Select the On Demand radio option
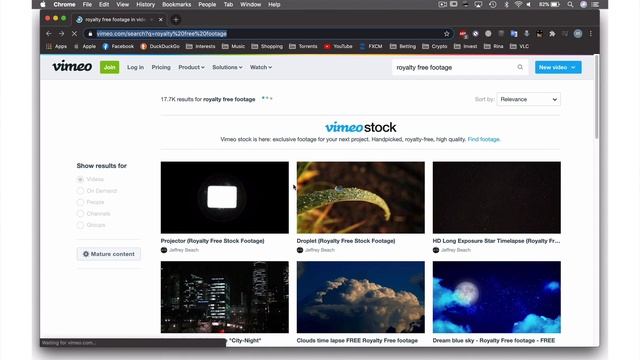This screenshot has width=640, height=360. tap(80, 191)
